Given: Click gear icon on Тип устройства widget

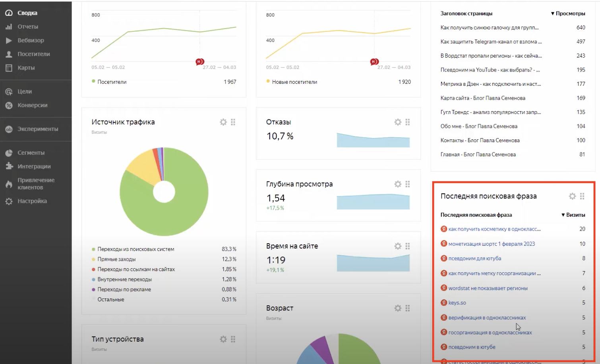Looking at the screenshot, I should [x=223, y=339].
